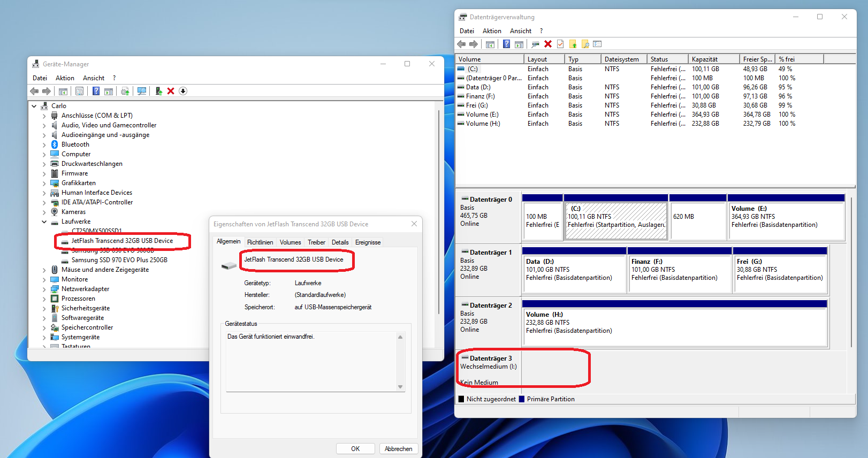Click Gerätestatus scrollbar down arrow

pyautogui.click(x=400, y=387)
